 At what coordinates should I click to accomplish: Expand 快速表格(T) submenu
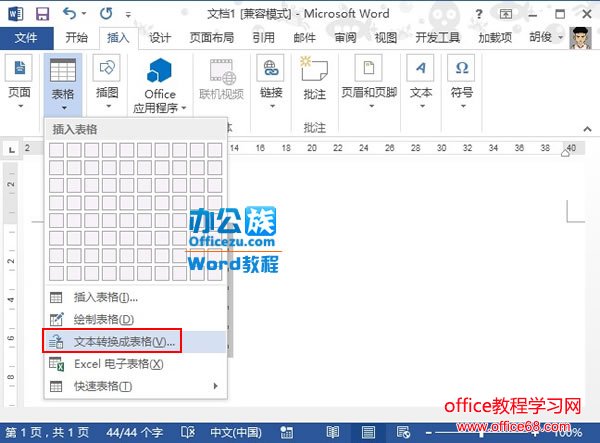coord(136,386)
